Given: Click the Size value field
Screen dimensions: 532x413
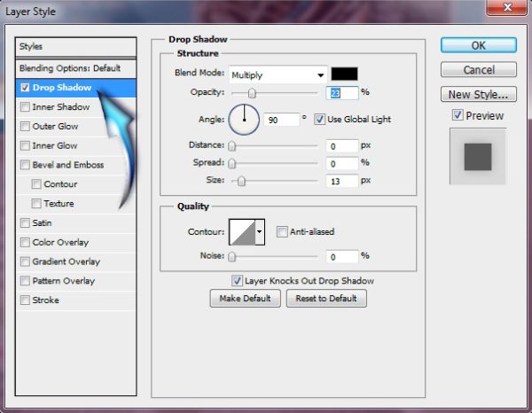Looking at the screenshot, I should [342, 181].
